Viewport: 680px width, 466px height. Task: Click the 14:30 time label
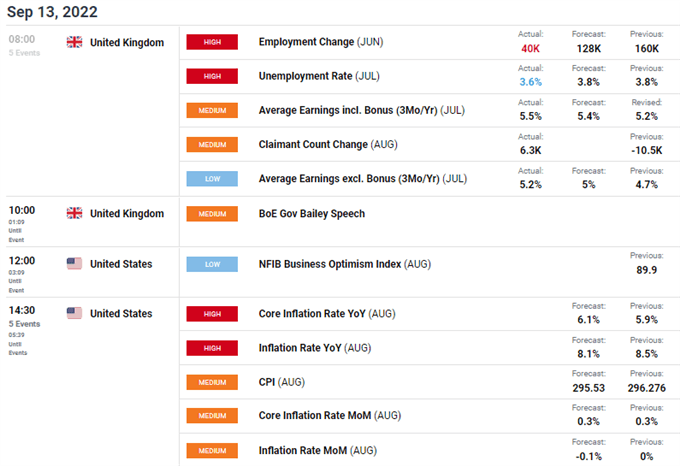(22, 310)
